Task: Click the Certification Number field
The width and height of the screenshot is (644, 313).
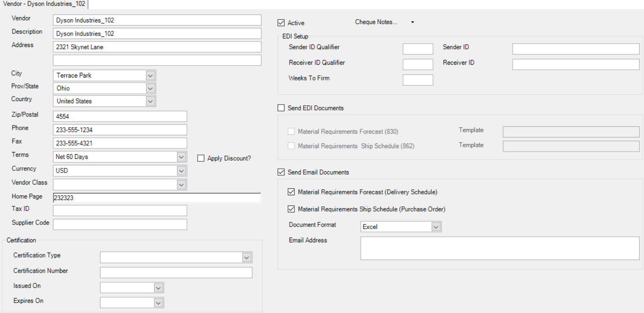Action: 176,273
